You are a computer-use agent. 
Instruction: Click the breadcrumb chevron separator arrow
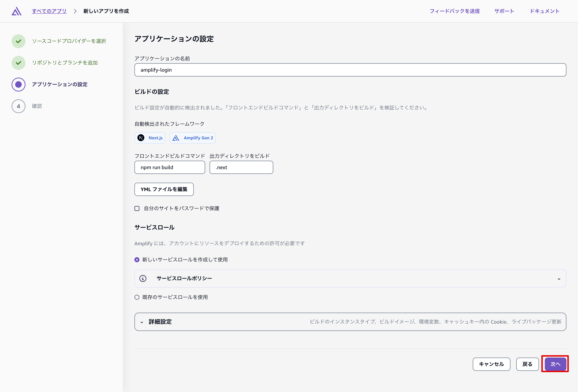[x=75, y=11]
